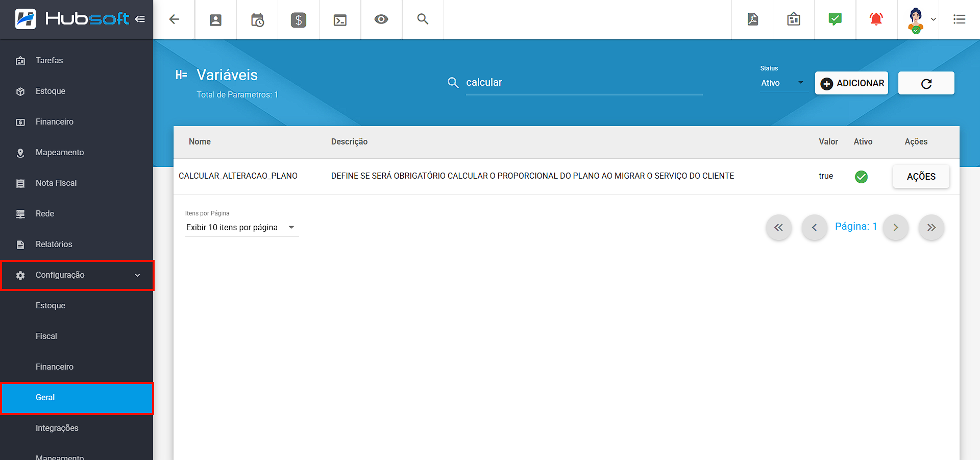Screen dimensions: 980x460
Task: Go to the last page
Action: tap(932, 227)
